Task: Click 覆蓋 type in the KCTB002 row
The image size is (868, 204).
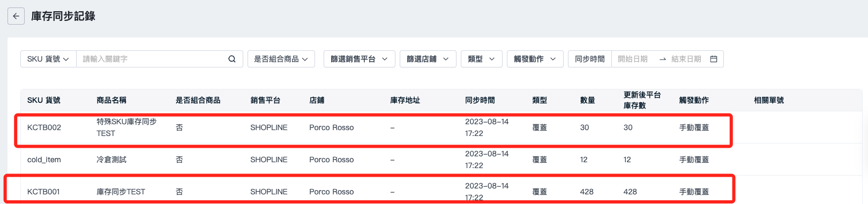Action: (540, 127)
